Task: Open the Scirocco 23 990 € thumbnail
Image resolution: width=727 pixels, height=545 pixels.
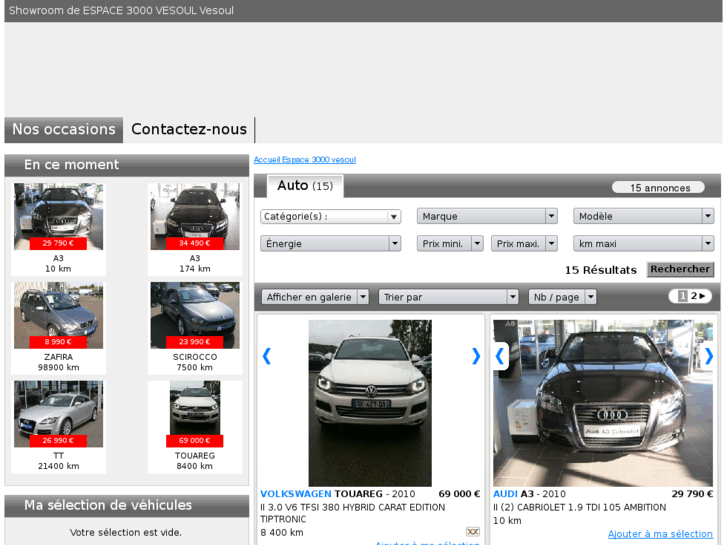Action: click(x=195, y=316)
